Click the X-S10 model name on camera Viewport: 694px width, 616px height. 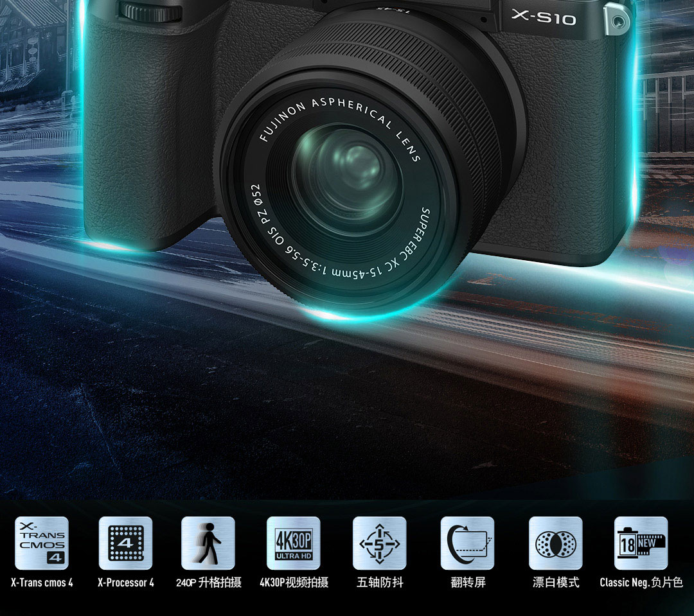pos(544,17)
